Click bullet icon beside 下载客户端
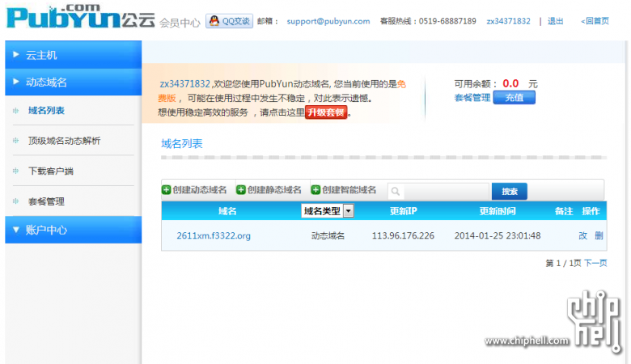 click(15, 171)
